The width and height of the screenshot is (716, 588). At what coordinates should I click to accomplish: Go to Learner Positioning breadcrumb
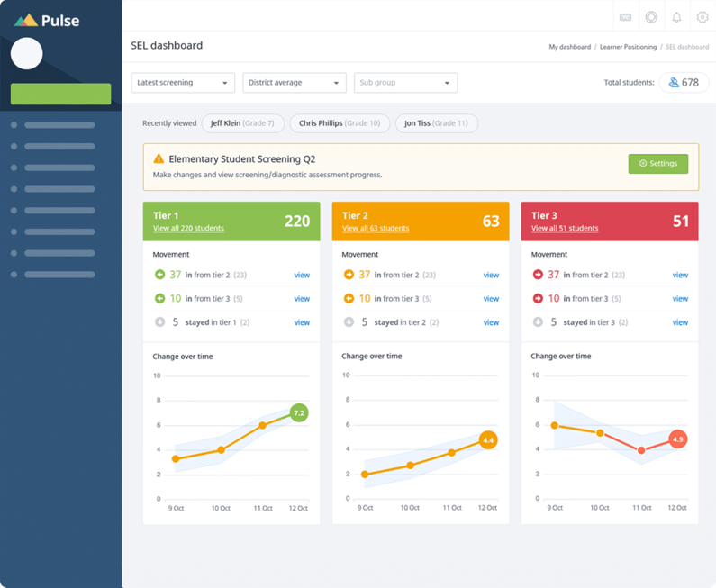628,47
